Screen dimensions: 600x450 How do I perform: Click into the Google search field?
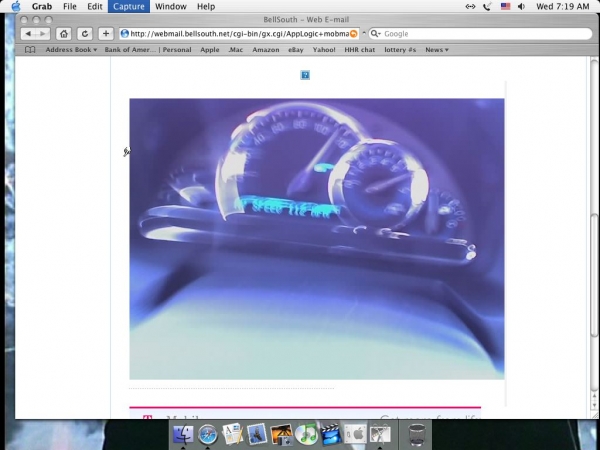pos(475,34)
